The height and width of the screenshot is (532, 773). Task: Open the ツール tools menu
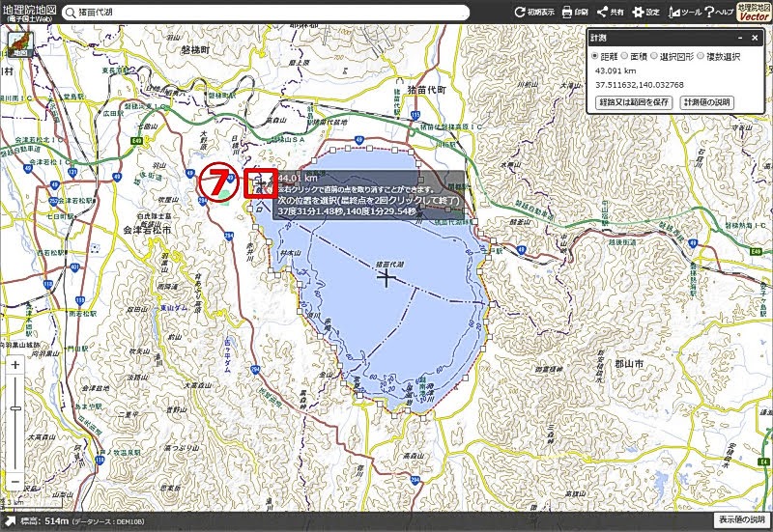685,13
